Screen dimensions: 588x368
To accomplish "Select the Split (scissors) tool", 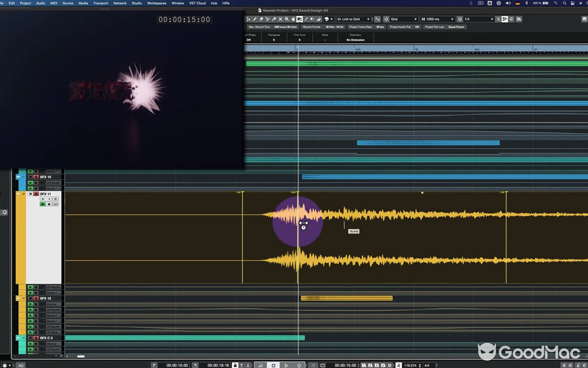I will (267, 19).
